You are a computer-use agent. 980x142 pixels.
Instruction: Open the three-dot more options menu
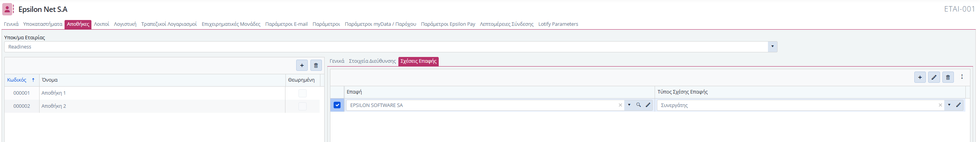(962, 77)
